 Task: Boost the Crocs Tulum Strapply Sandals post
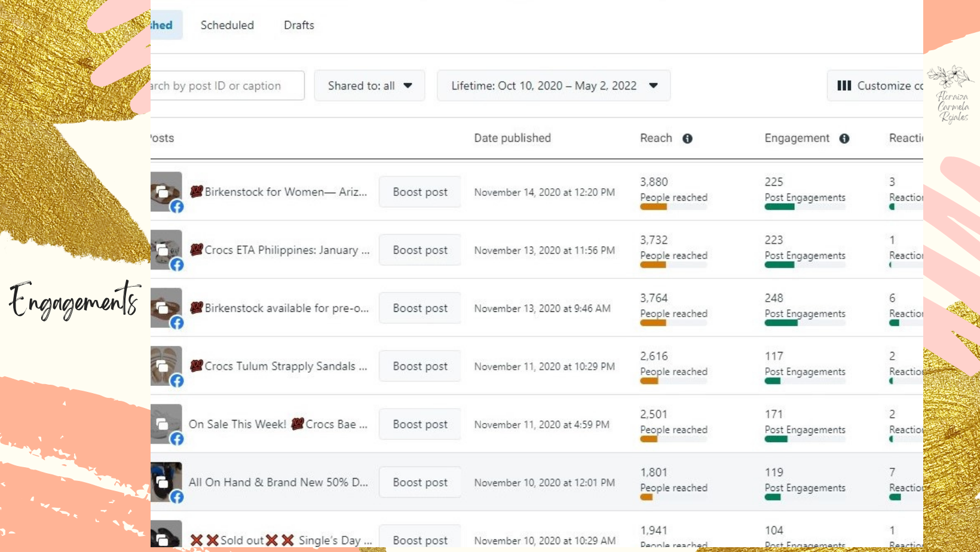(x=420, y=366)
